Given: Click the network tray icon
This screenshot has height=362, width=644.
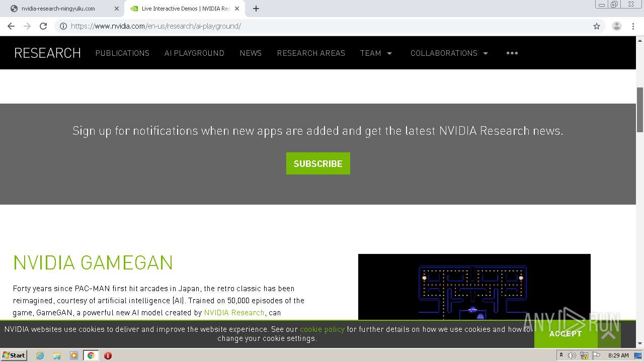Looking at the screenshot, I should 584,355.
